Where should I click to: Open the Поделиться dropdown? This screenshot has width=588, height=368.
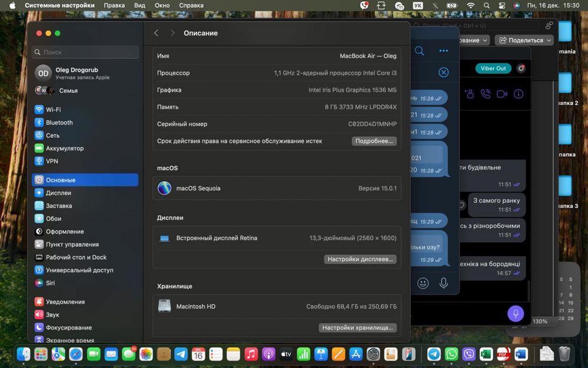[524, 40]
